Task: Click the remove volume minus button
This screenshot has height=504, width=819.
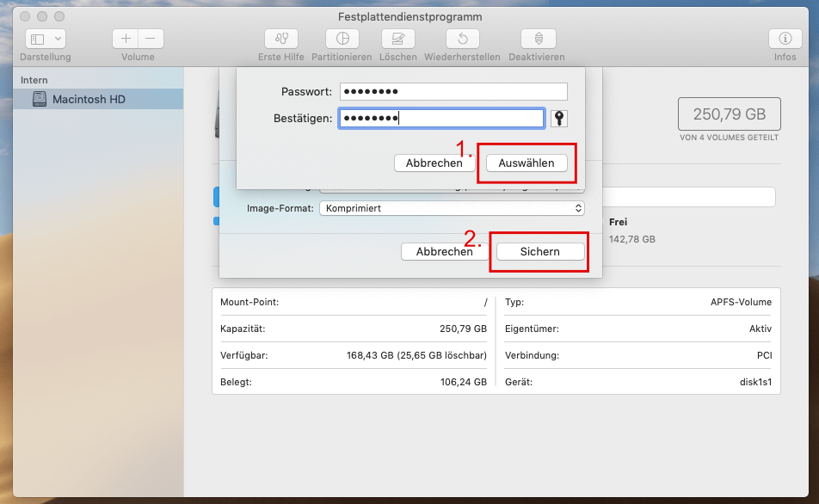Action: pos(151,39)
